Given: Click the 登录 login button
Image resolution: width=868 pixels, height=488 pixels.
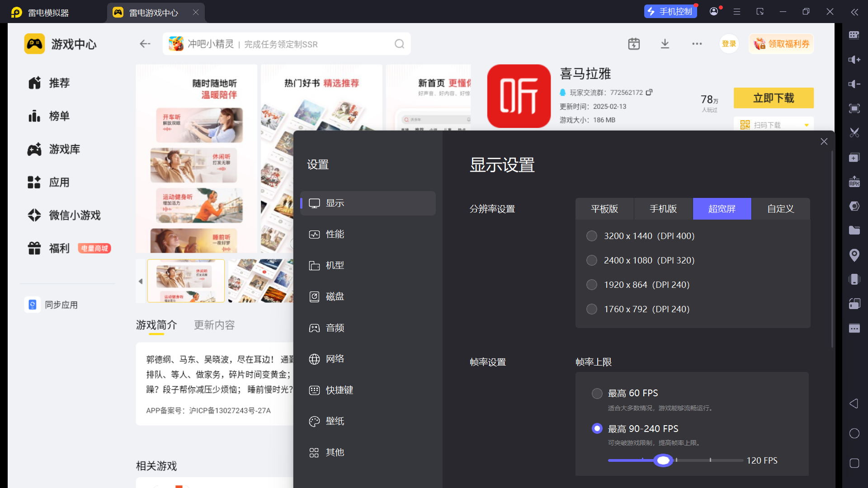Looking at the screenshot, I should point(729,44).
